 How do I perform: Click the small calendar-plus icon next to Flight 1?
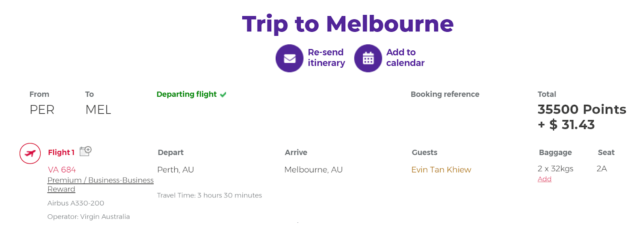tap(85, 151)
